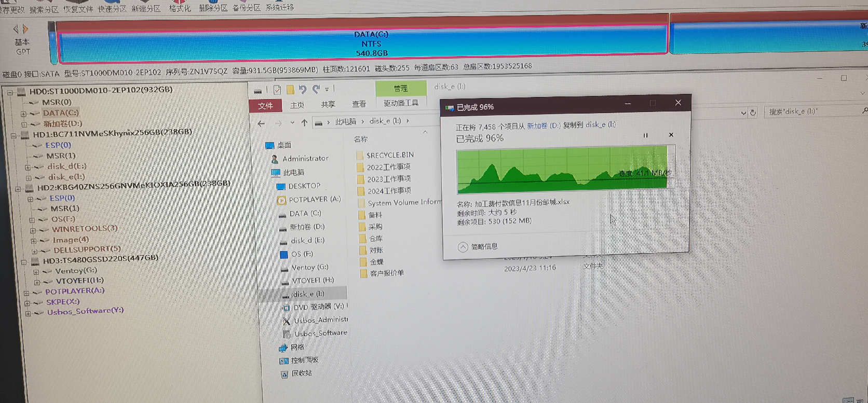Select POTPLAYER(A:) in disk tree
868x403 pixels.
(x=75, y=291)
